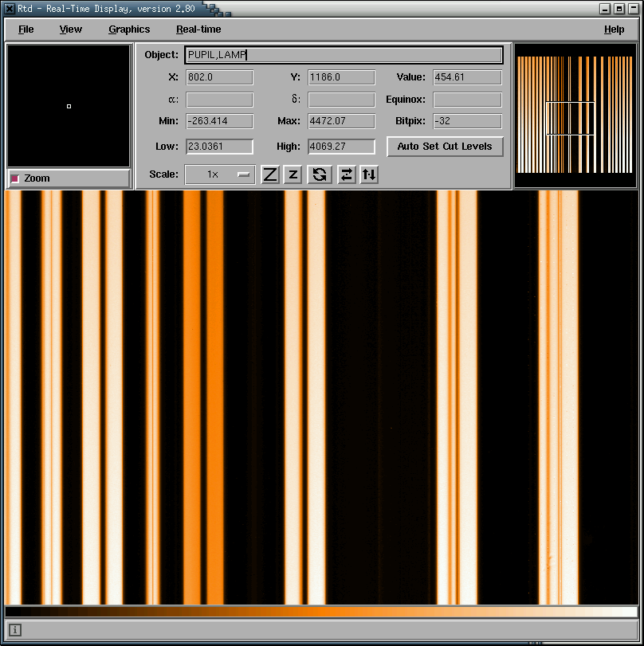Click the pan window thumbnail image
Screen dimensions: 644x646
(x=575, y=115)
